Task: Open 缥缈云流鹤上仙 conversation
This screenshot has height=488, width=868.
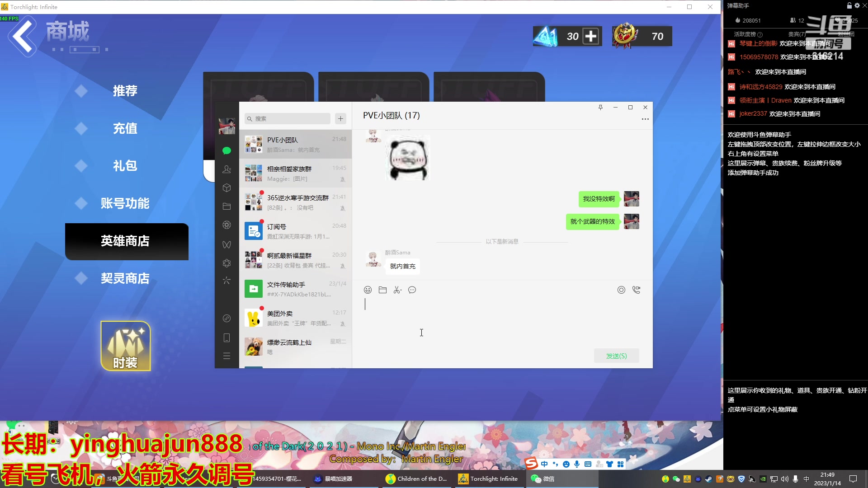Action: click(x=296, y=347)
